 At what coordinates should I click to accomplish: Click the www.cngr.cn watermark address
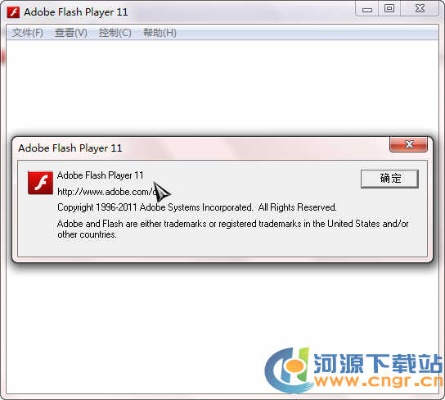pos(379,381)
